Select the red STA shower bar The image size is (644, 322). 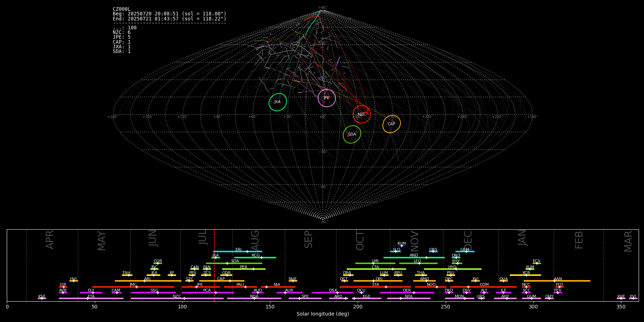[x=375, y=287]
